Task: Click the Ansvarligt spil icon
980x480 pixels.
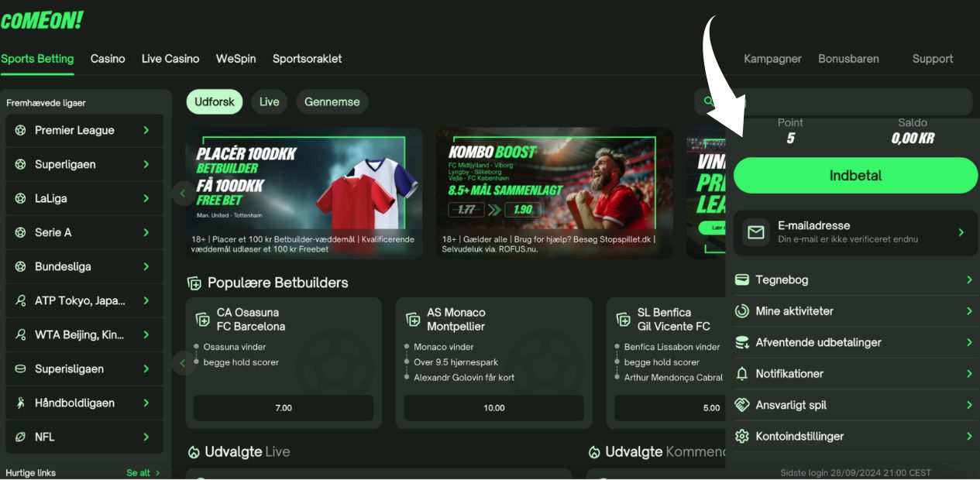Action: coord(741,405)
